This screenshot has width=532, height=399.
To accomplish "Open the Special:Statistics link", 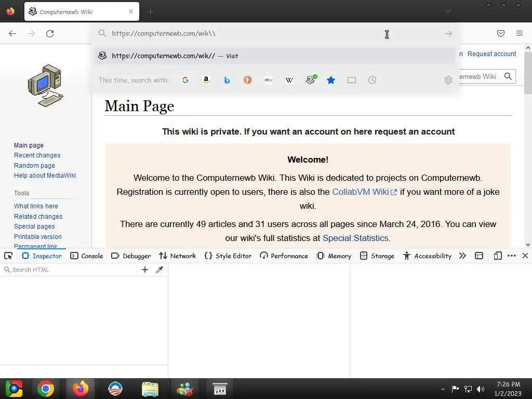I will click(355, 238).
